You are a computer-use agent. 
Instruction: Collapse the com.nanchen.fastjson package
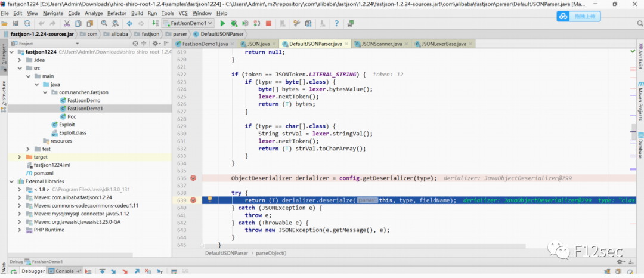[45, 92]
